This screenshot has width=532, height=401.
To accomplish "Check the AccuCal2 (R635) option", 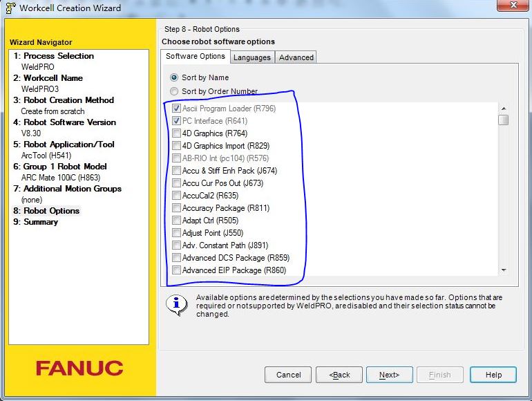I will [177, 196].
